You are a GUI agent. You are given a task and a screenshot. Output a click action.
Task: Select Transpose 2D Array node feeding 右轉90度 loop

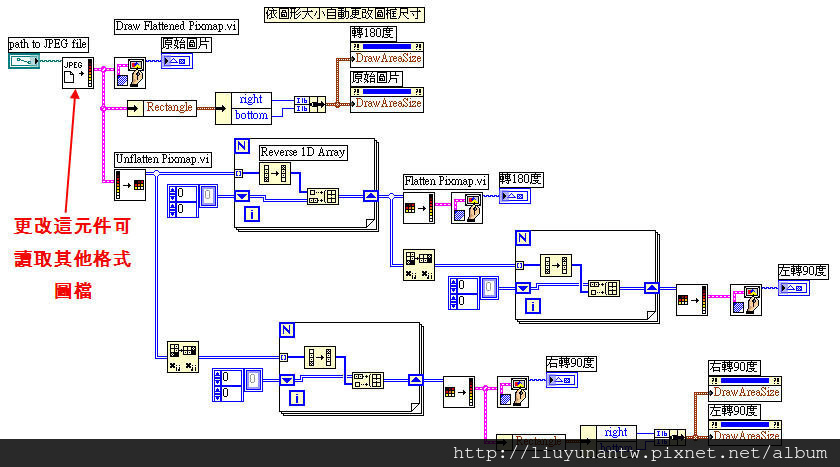coord(183,357)
